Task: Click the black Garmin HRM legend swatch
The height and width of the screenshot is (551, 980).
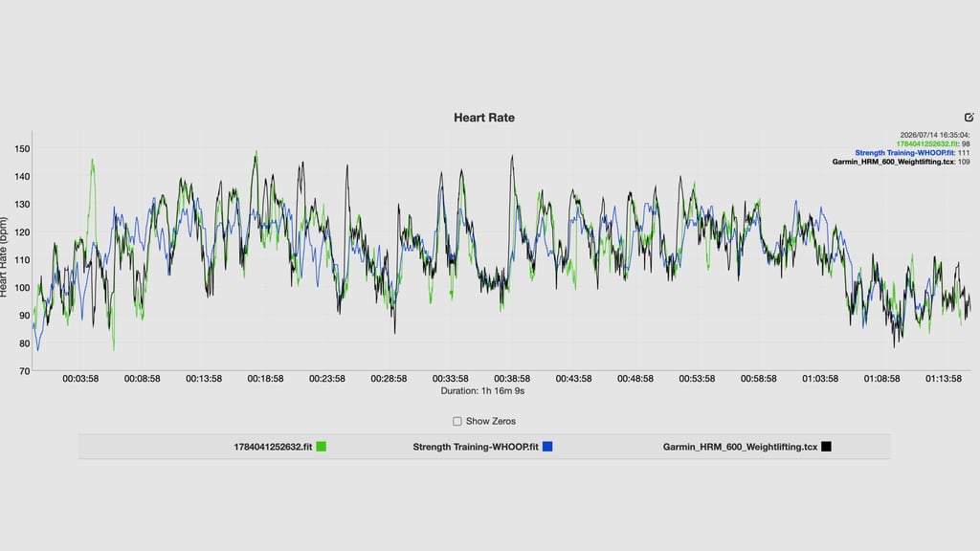Action: tap(826, 447)
